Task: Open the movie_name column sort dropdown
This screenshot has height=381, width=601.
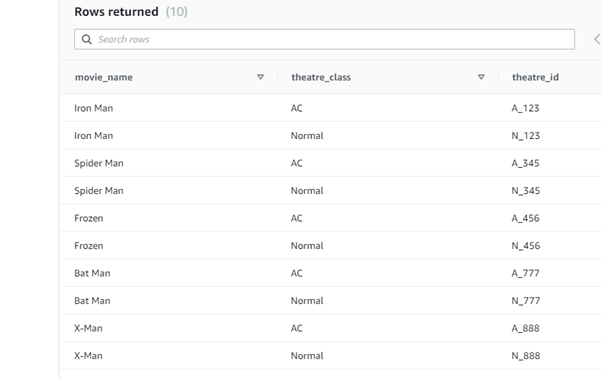Action: (260, 77)
